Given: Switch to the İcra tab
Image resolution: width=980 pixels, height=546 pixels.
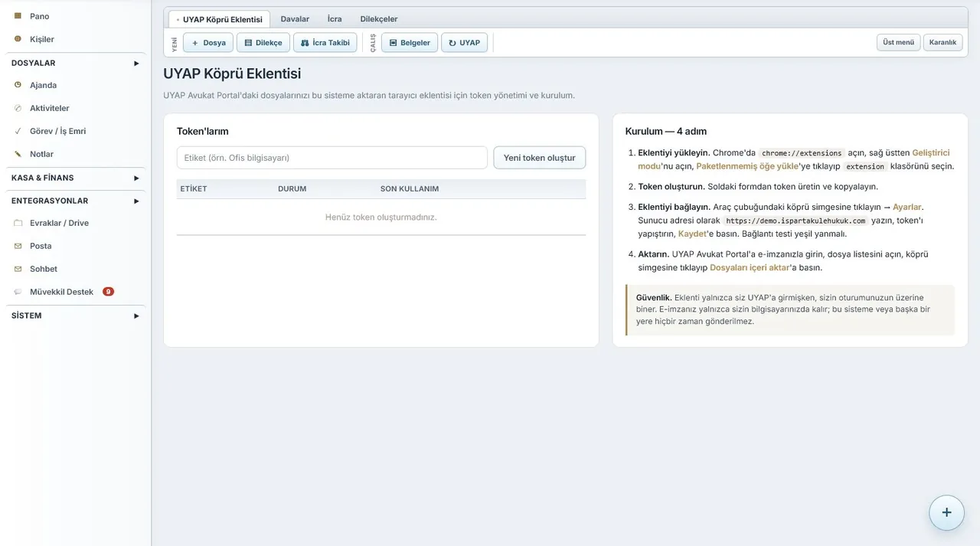Looking at the screenshot, I should (335, 19).
